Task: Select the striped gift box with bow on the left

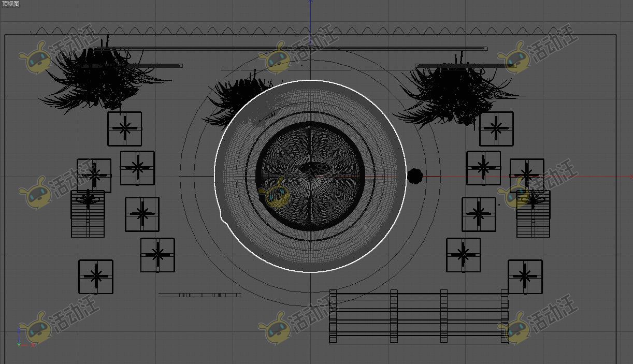Action: tap(88, 214)
